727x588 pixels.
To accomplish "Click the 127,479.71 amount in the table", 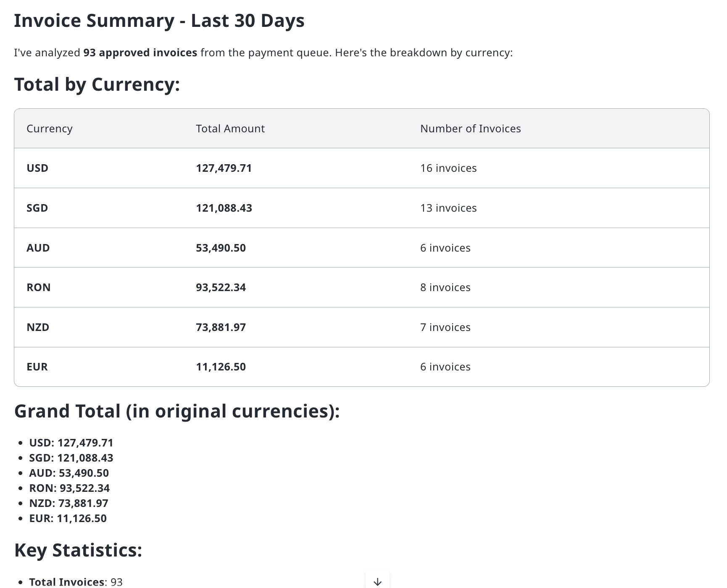I will pos(224,168).
